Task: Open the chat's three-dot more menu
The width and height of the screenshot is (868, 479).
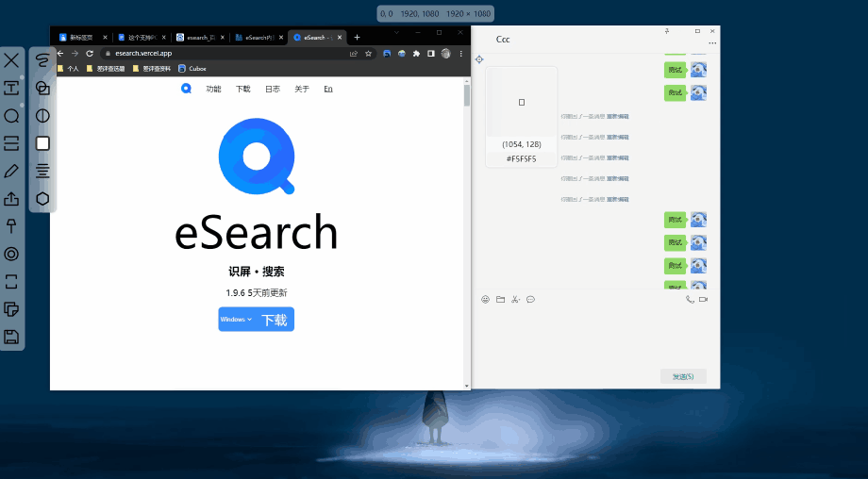Action: click(712, 43)
